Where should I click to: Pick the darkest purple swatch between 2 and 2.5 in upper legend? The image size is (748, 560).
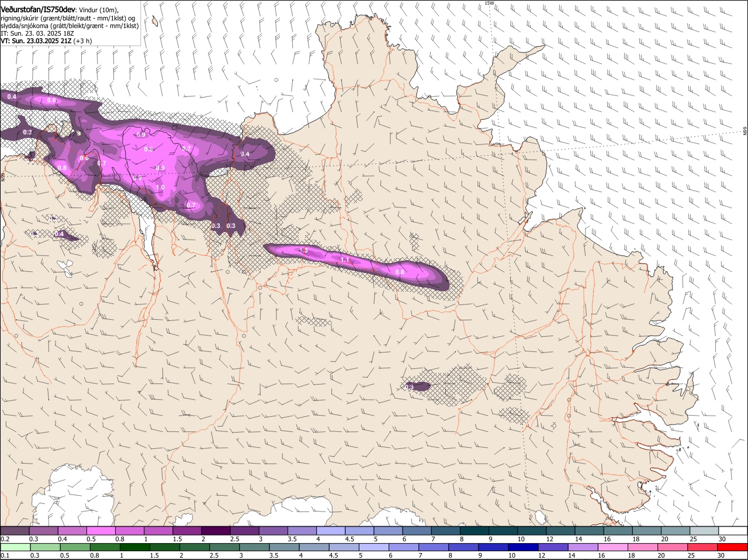point(216,530)
